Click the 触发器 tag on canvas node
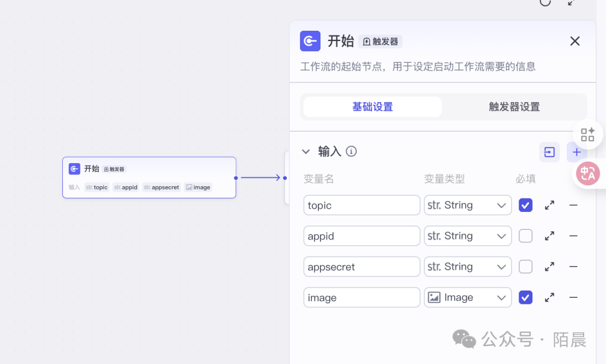The width and height of the screenshot is (606, 364). point(114,169)
